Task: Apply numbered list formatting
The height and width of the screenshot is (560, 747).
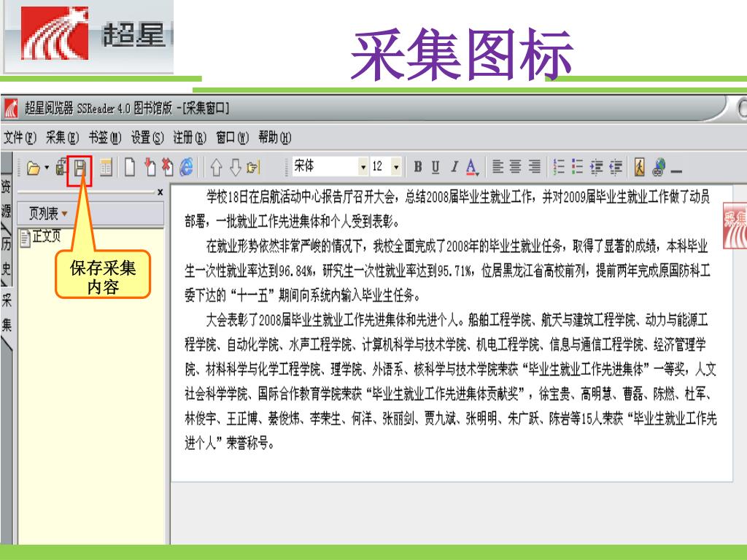Action: tap(559, 167)
